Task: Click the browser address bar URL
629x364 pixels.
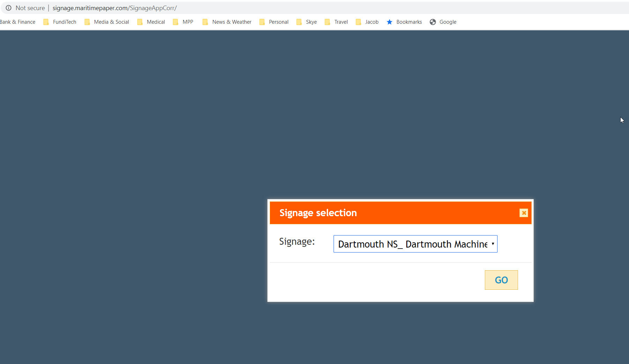Action: tap(114, 8)
